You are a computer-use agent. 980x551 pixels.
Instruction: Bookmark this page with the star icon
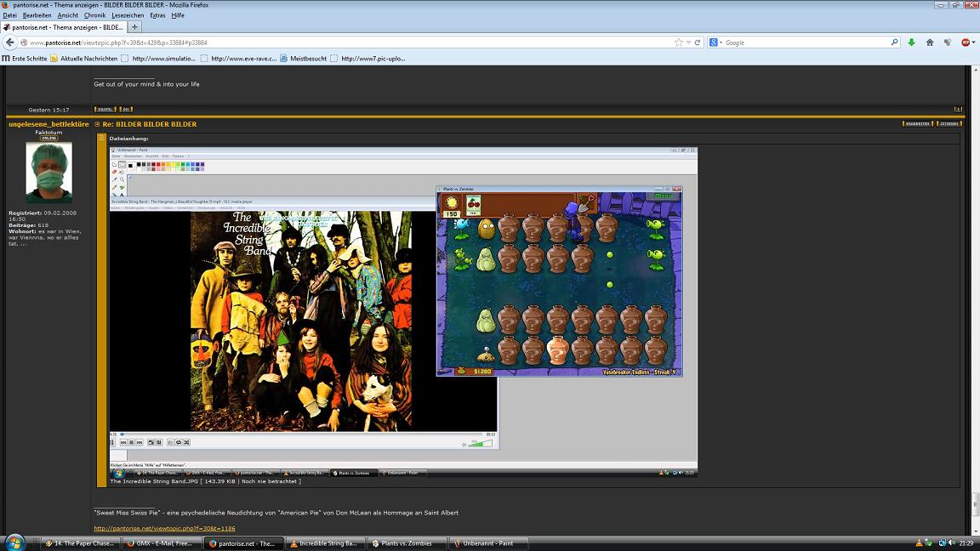pos(678,43)
